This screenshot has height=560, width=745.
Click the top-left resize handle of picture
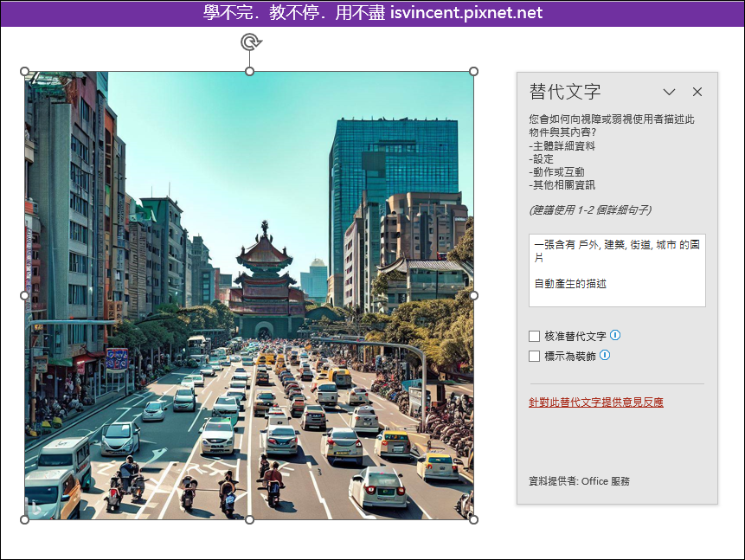click(x=25, y=71)
